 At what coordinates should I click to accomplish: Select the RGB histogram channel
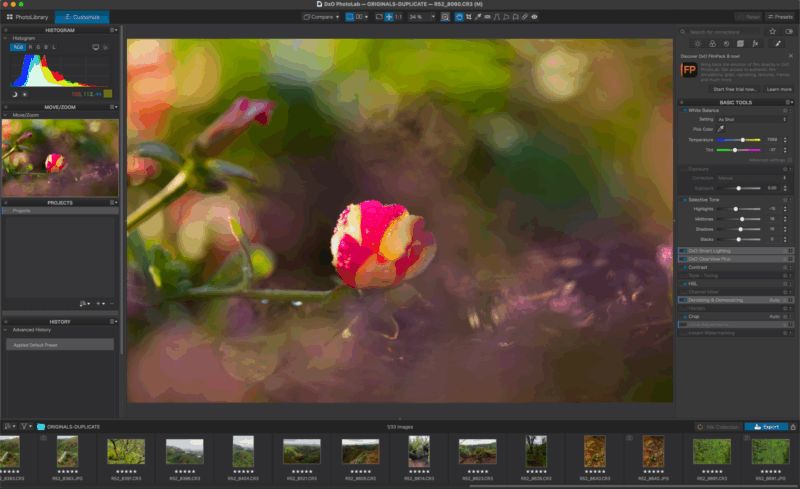coord(18,47)
